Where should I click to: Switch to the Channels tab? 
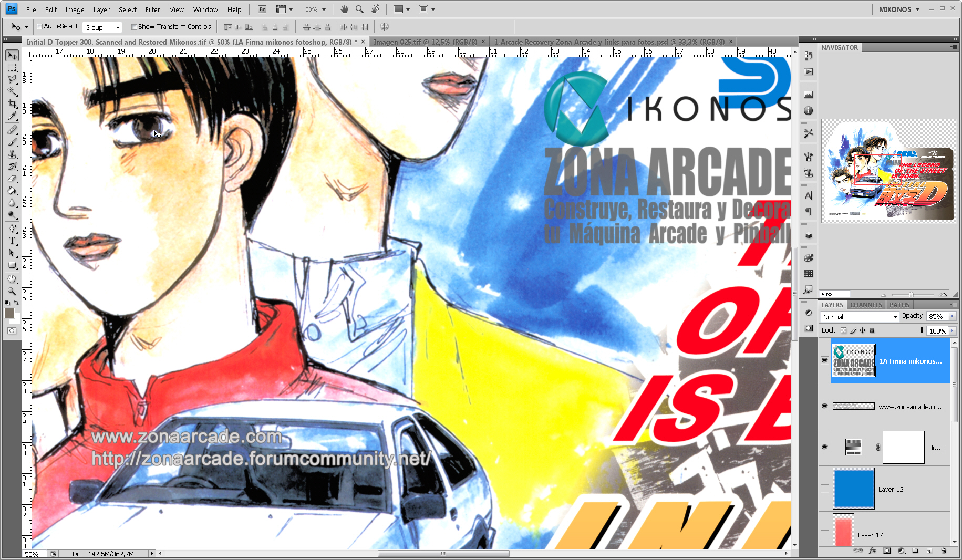click(866, 305)
